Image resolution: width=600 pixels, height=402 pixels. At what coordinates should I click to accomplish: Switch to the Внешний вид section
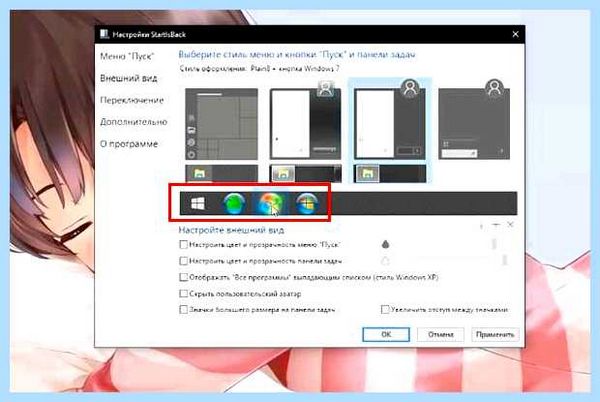tap(129, 78)
